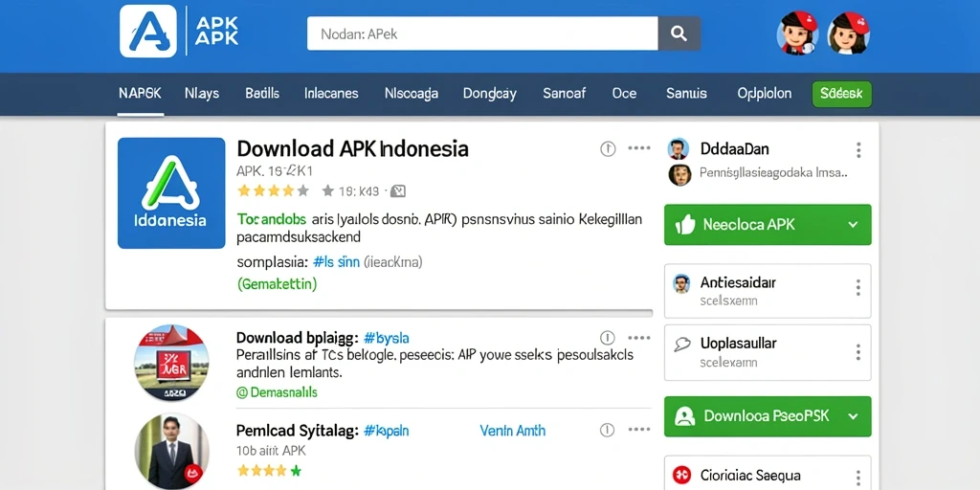Click the info icon beside Download APK Indonesia
980x490 pixels.
[x=608, y=148]
